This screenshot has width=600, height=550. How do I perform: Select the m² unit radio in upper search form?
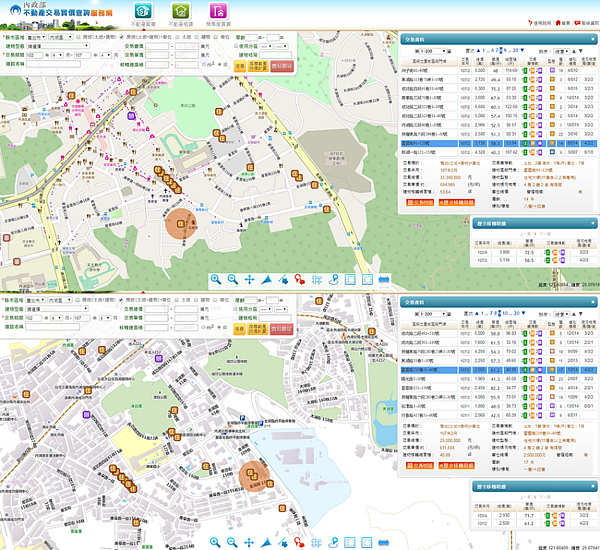(x=204, y=65)
